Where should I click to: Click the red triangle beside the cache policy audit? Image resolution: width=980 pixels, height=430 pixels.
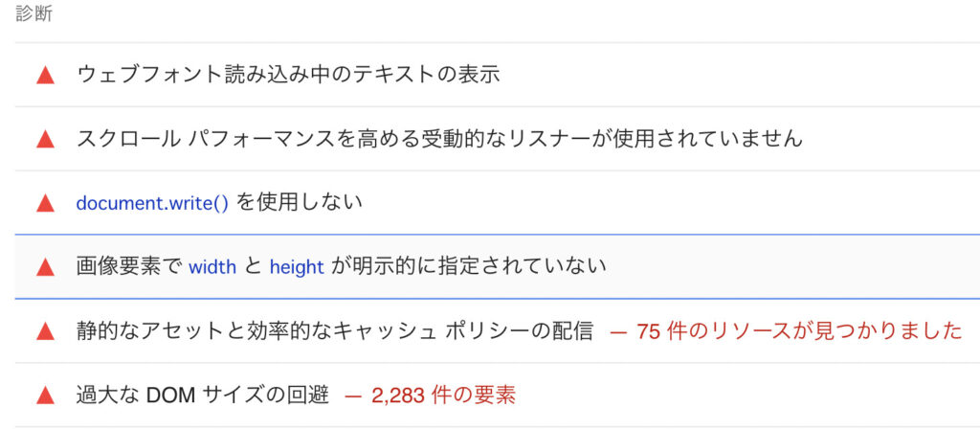coord(45,332)
